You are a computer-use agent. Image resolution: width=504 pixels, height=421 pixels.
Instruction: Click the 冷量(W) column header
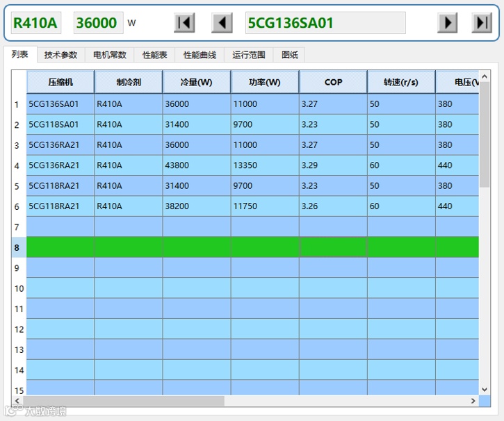(x=197, y=82)
